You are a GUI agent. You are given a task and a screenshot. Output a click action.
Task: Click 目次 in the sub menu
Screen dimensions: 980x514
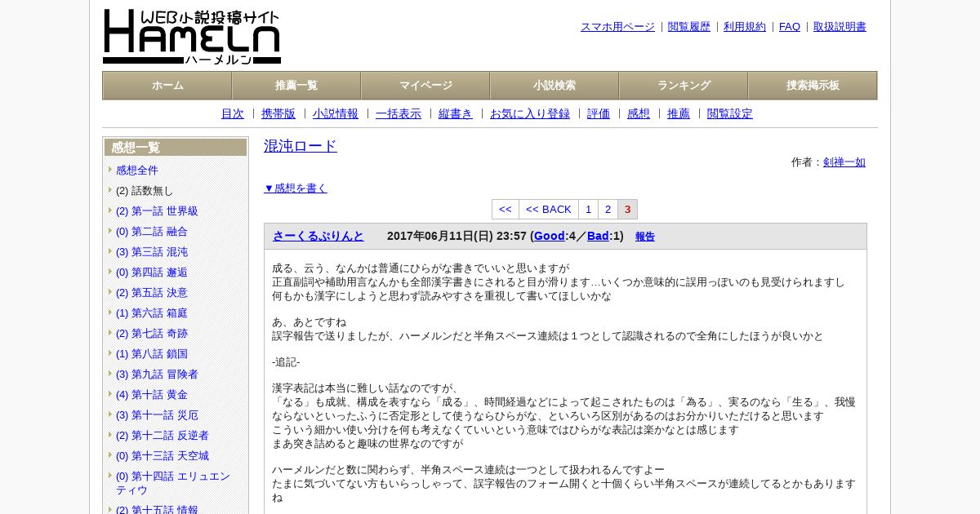233,114
